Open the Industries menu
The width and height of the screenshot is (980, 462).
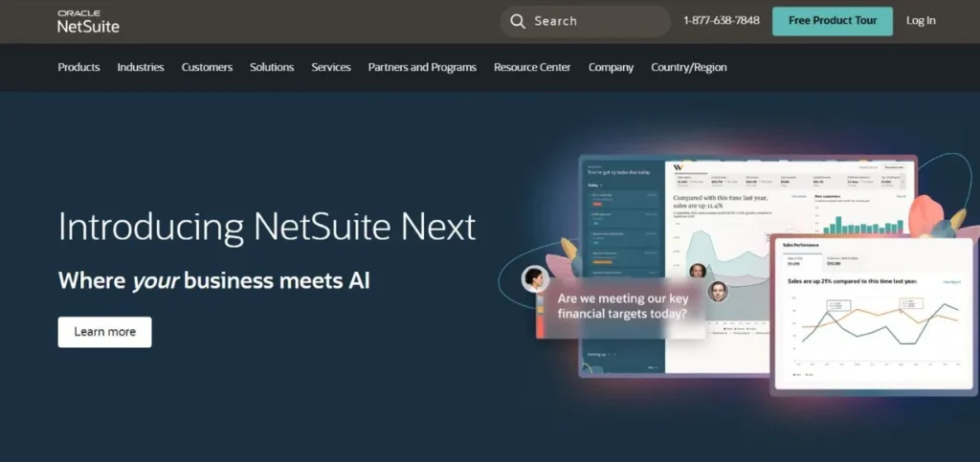(x=141, y=67)
